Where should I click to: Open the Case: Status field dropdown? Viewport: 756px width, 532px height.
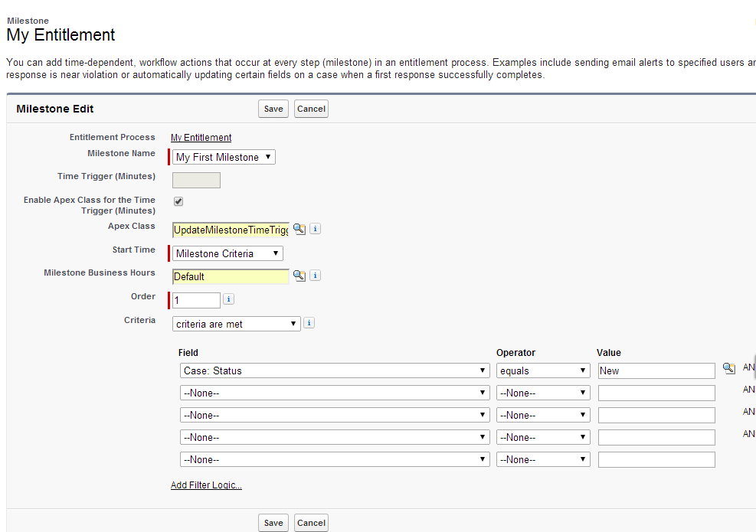335,370
